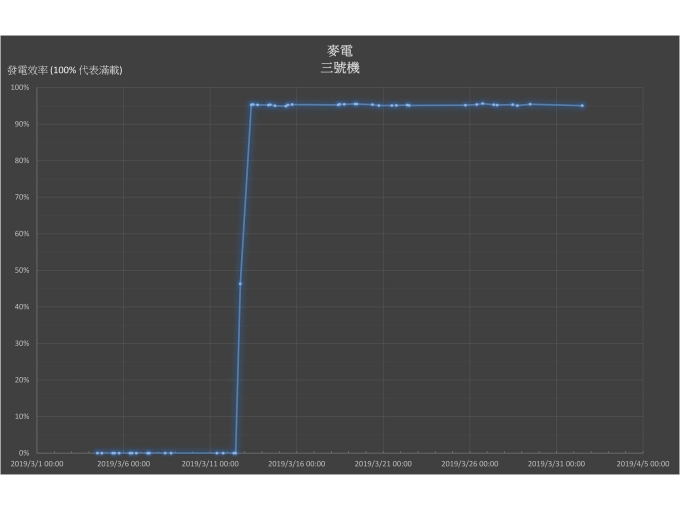Select the 2019/3/26 00:00 date label

469,464
